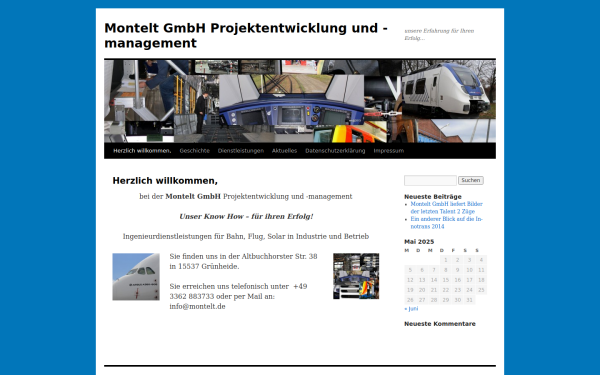Go to the Dienstleistungen page
The width and height of the screenshot is (600, 375).
coord(241,151)
